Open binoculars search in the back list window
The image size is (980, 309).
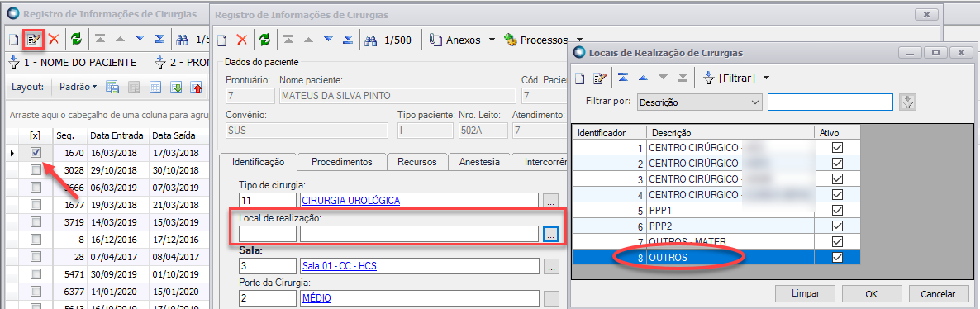point(183,40)
